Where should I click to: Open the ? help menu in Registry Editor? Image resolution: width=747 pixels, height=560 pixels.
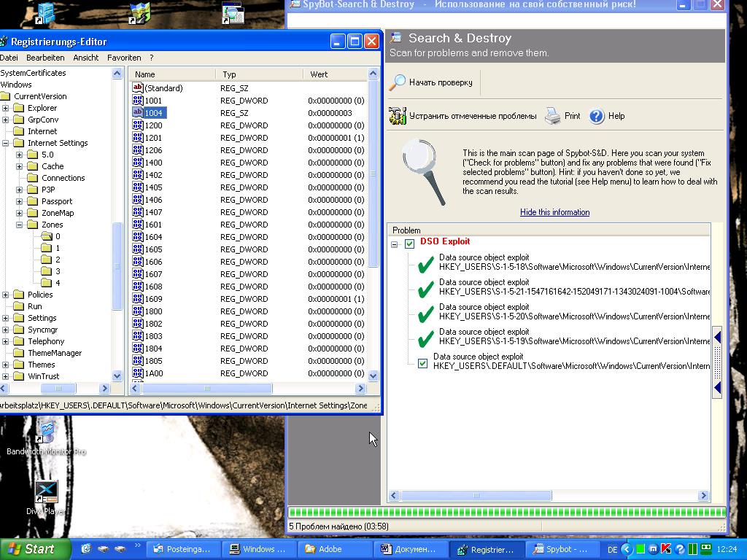[x=152, y=58]
